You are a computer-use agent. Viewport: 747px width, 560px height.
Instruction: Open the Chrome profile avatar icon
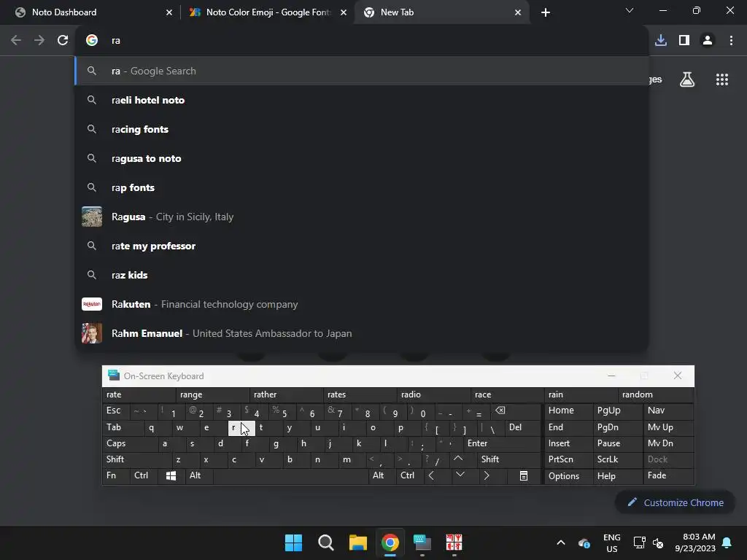708,41
